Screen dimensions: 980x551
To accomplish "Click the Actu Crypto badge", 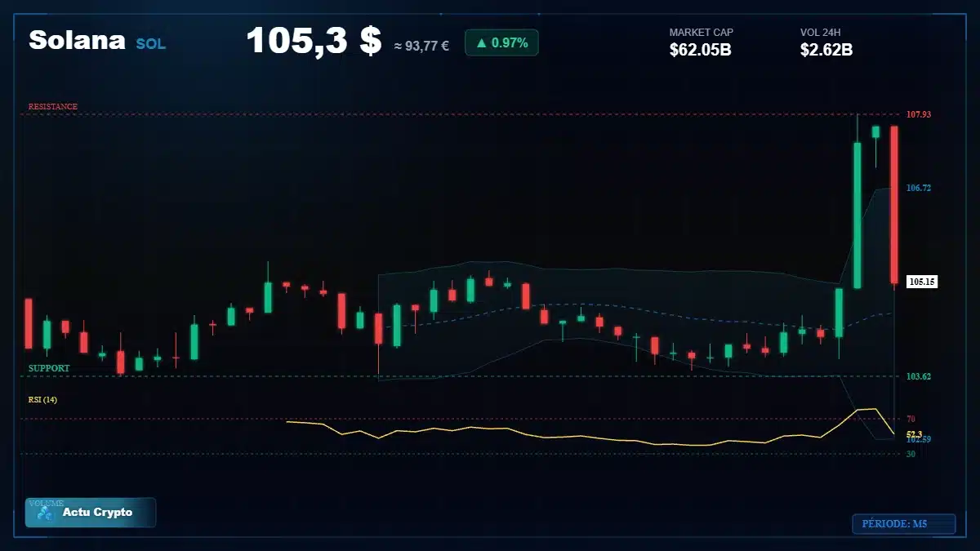I will [x=90, y=513].
